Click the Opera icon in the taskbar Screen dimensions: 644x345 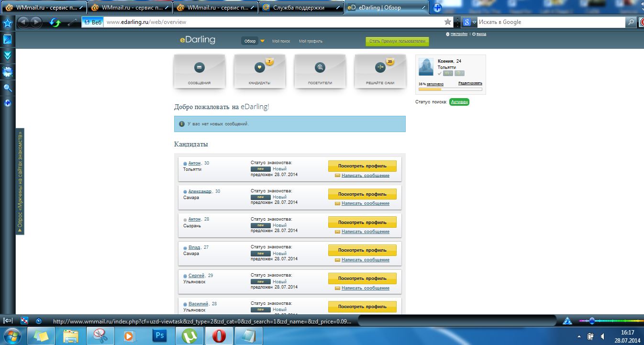(219, 336)
